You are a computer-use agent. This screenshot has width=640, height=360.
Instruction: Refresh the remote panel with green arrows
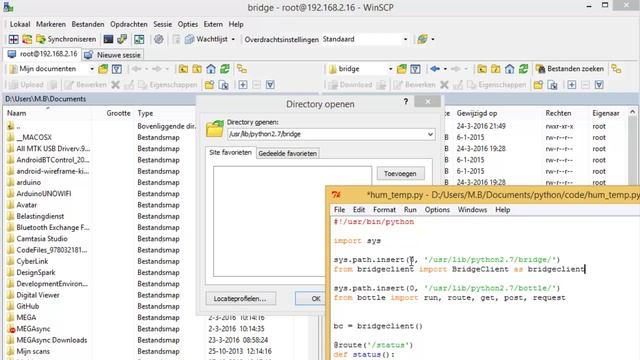tap(523, 69)
